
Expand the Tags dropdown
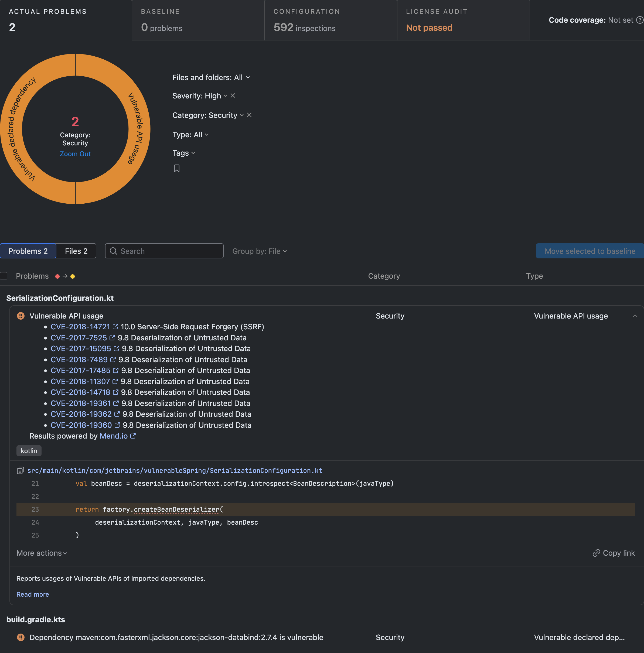[x=183, y=153]
